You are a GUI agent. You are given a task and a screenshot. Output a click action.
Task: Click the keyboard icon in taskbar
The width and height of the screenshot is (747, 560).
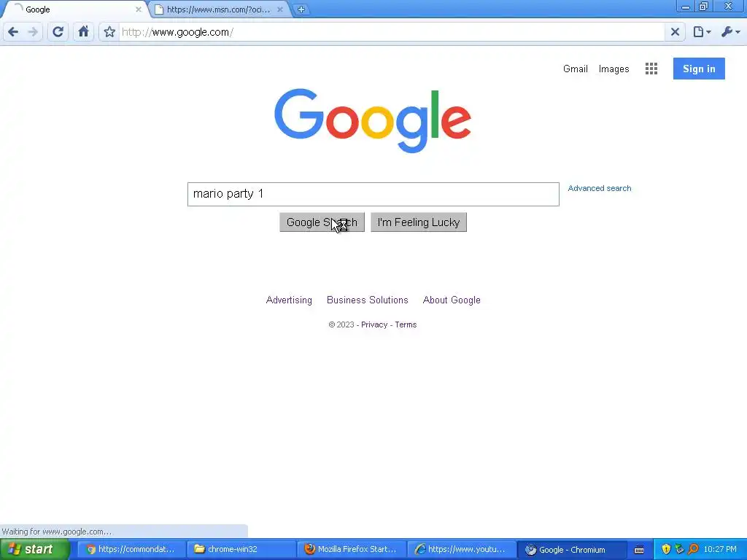pyautogui.click(x=639, y=550)
